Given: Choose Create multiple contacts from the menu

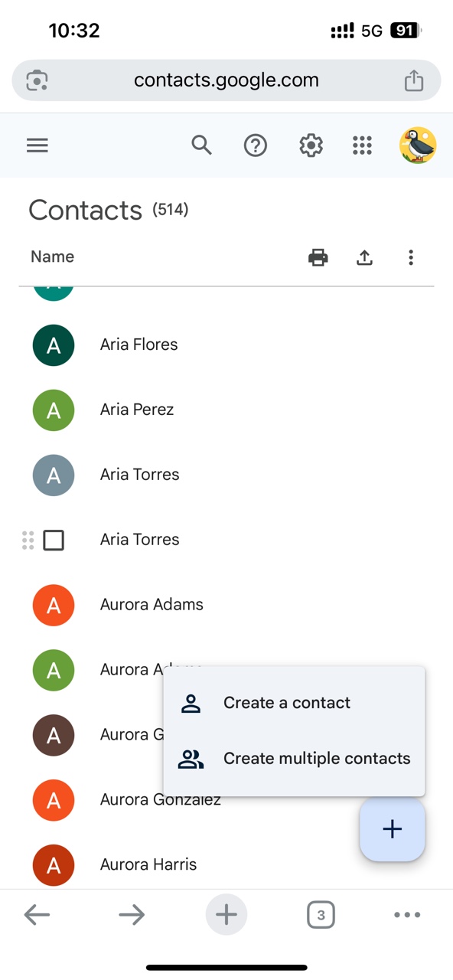Looking at the screenshot, I should point(316,758).
